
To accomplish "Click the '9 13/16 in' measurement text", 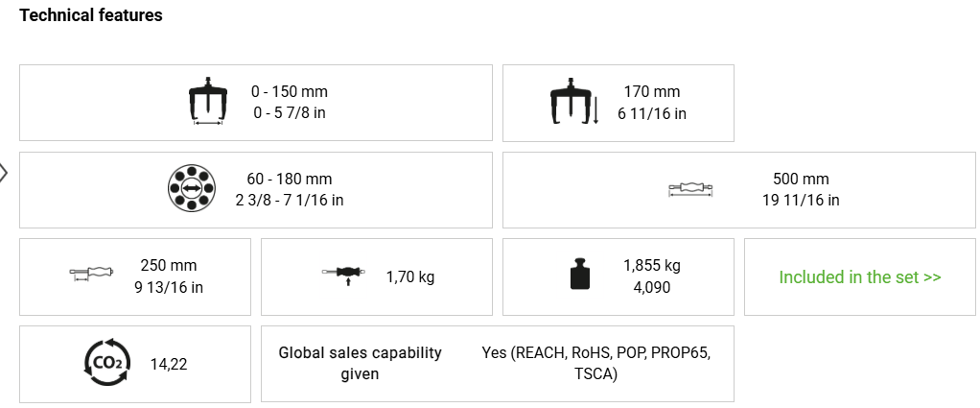I will (169, 286).
